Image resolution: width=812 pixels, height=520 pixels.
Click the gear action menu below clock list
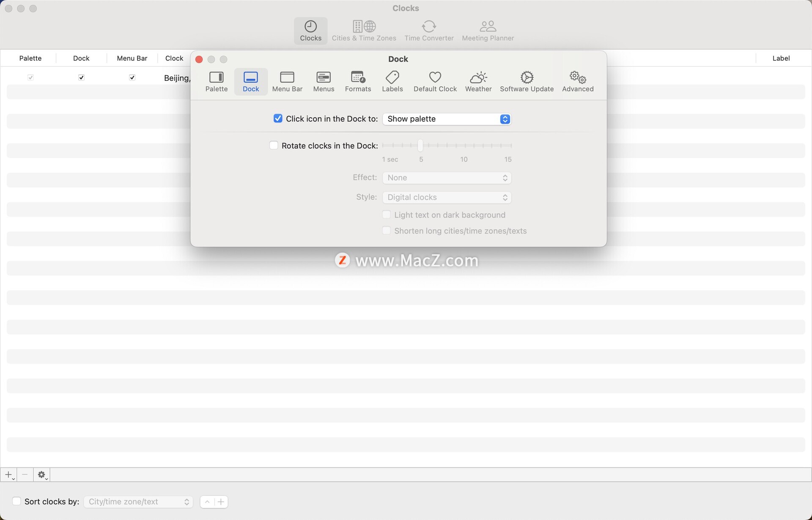click(x=42, y=475)
